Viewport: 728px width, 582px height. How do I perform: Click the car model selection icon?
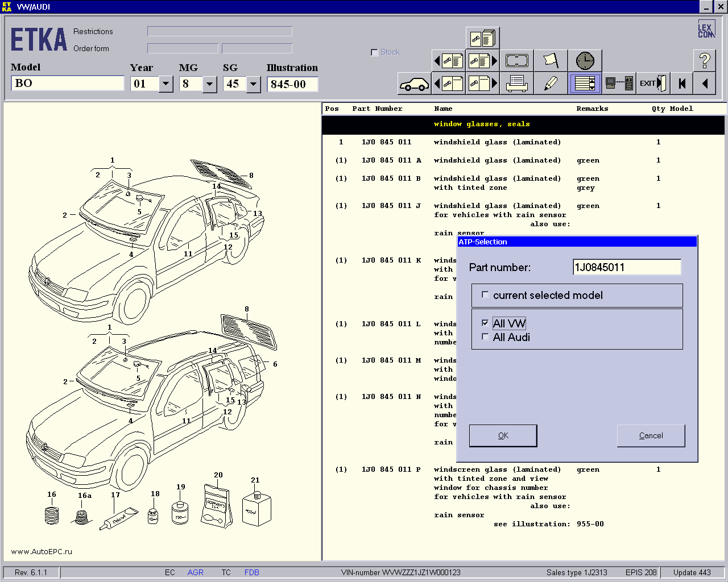[x=414, y=84]
